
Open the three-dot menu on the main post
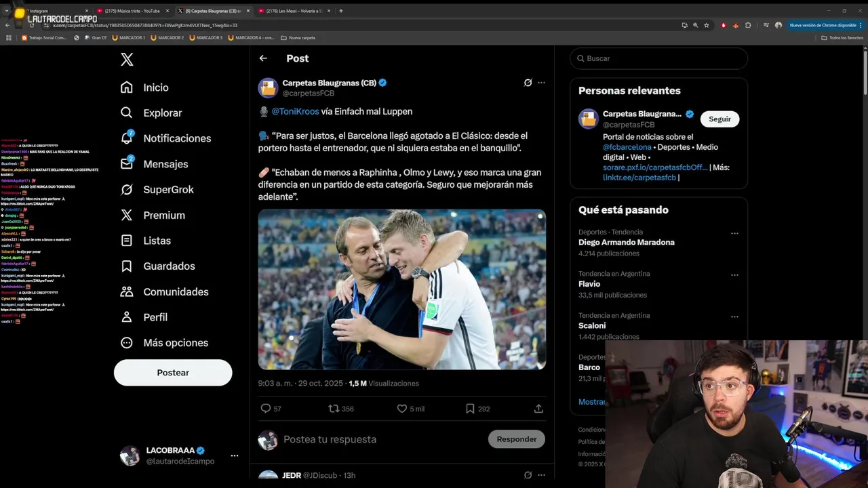click(x=541, y=83)
